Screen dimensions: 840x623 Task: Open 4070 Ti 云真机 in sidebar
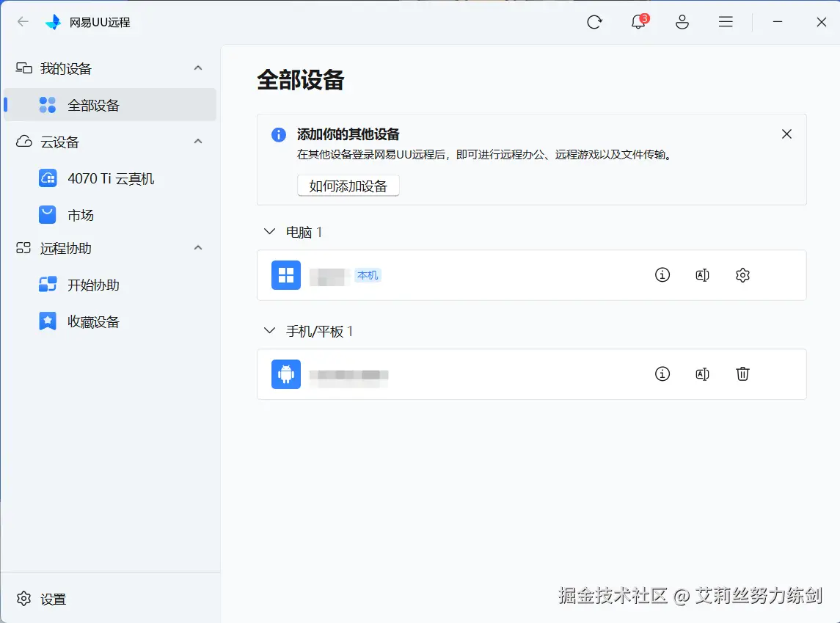(110, 178)
